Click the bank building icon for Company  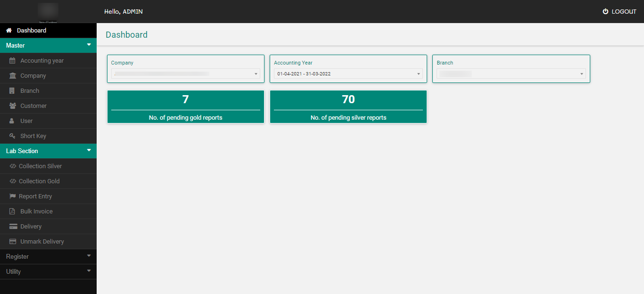13,76
